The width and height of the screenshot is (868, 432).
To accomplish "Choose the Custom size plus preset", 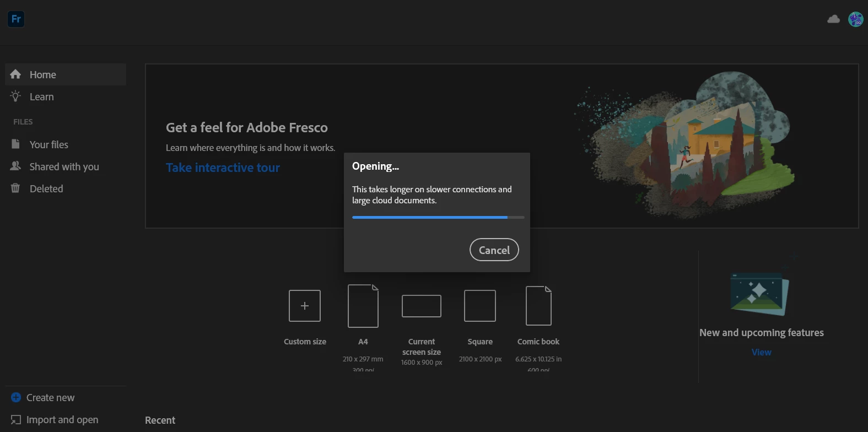I will [305, 306].
